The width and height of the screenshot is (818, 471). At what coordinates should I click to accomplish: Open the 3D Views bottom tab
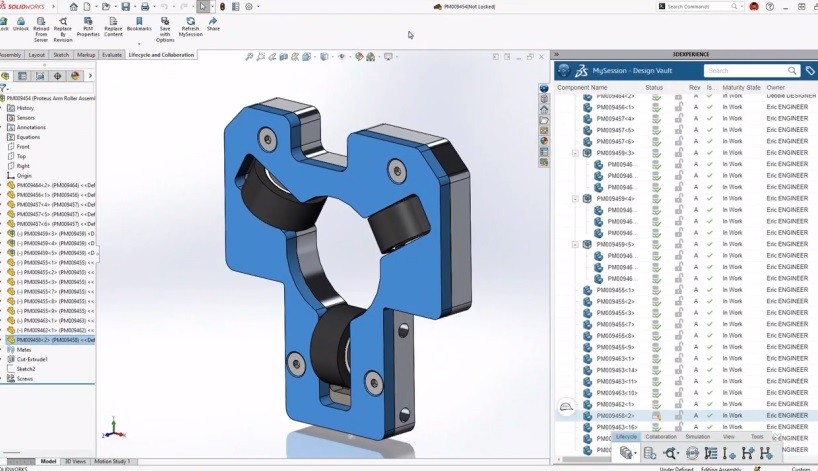pyautogui.click(x=75, y=462)
